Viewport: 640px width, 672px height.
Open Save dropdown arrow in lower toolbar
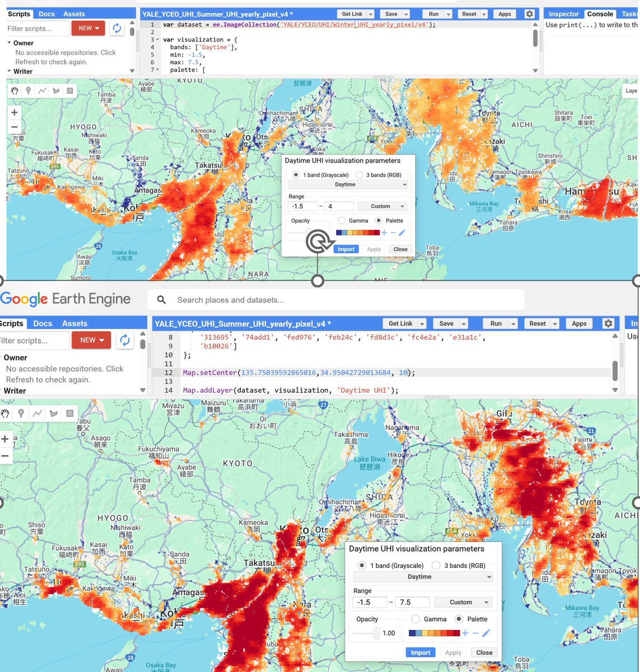[x=464, y=324]
